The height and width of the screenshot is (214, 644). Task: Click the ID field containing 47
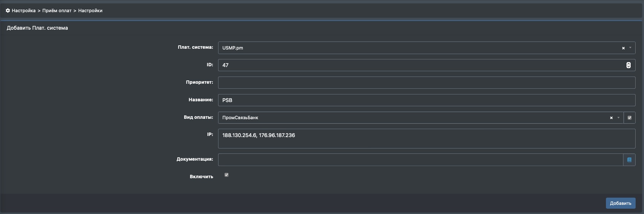point(419,65)
